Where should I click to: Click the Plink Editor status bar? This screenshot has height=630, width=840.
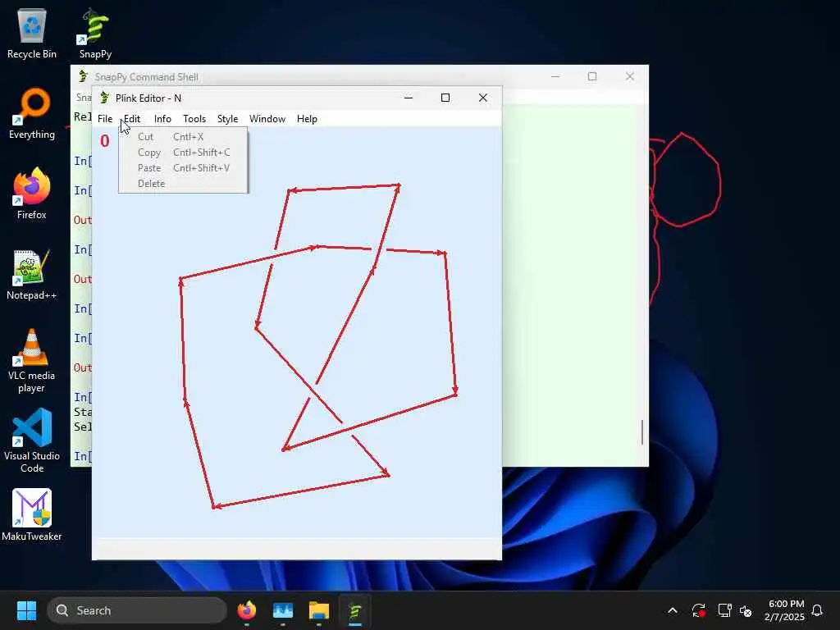[297, 549]
